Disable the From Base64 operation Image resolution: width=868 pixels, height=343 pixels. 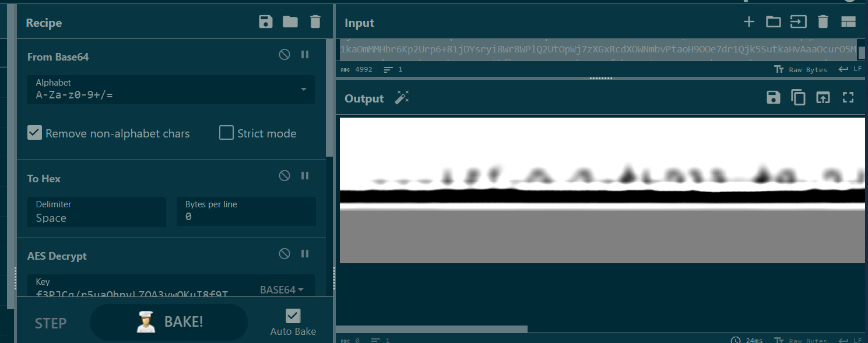click(284, 54)
